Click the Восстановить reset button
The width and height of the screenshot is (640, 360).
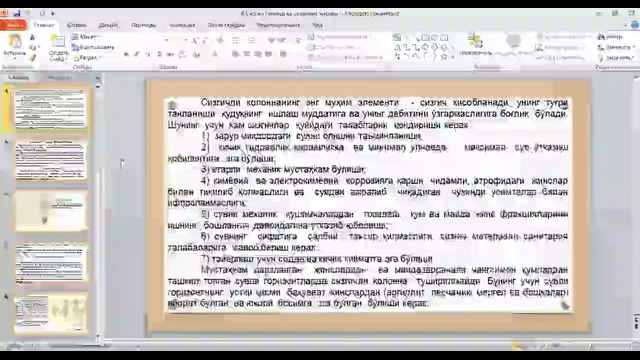tap(93, 47)
